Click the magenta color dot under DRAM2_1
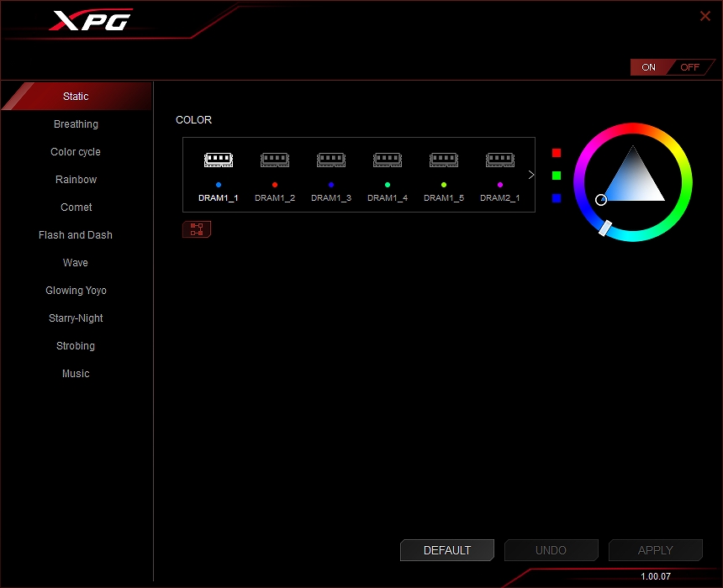 click(500, 185)
